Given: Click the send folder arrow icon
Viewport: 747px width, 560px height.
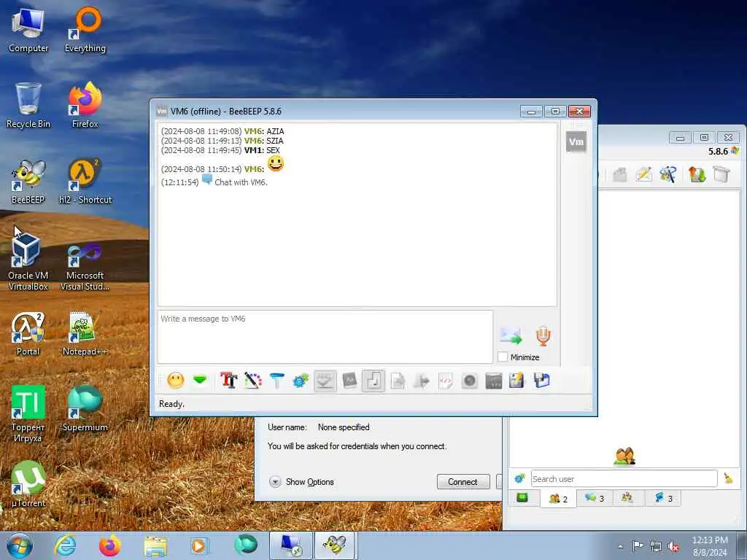Looking at the screenshot, I should click(422, 381).
